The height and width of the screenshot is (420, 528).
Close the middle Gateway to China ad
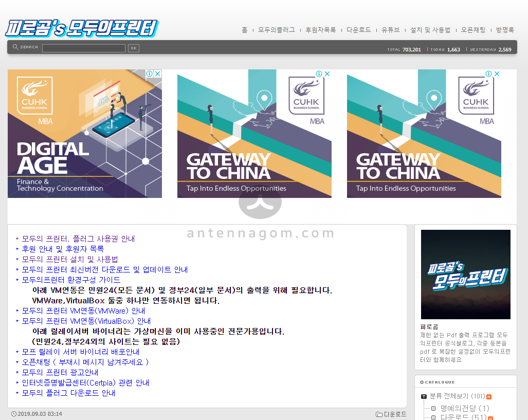[x=327, y=74]
